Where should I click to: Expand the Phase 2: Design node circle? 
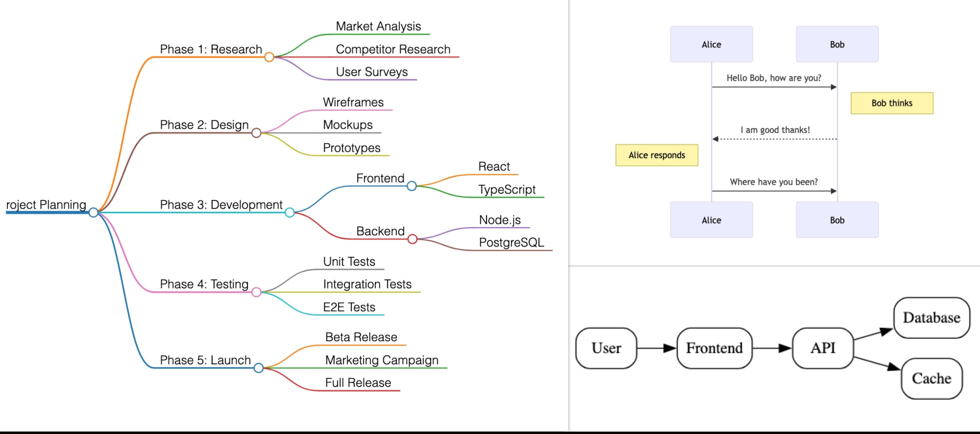coord(256,133)
